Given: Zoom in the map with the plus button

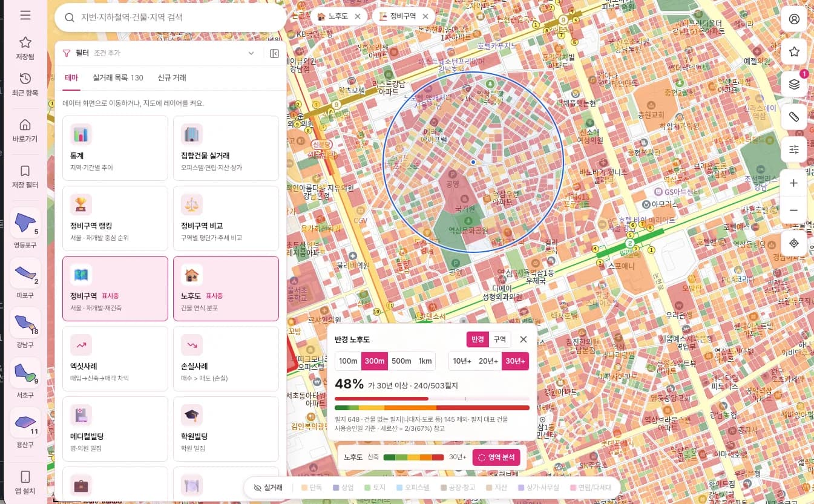Looking at the screenshot, I should point(794,183).
